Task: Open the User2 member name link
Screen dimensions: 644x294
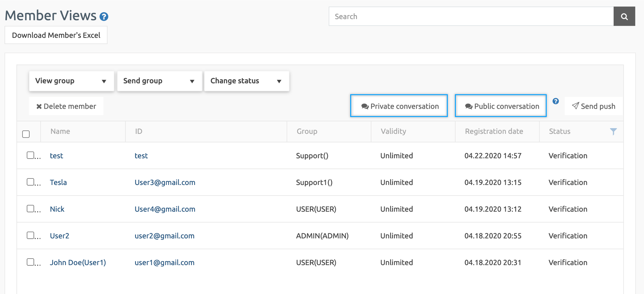Action: tap(60, 236)
